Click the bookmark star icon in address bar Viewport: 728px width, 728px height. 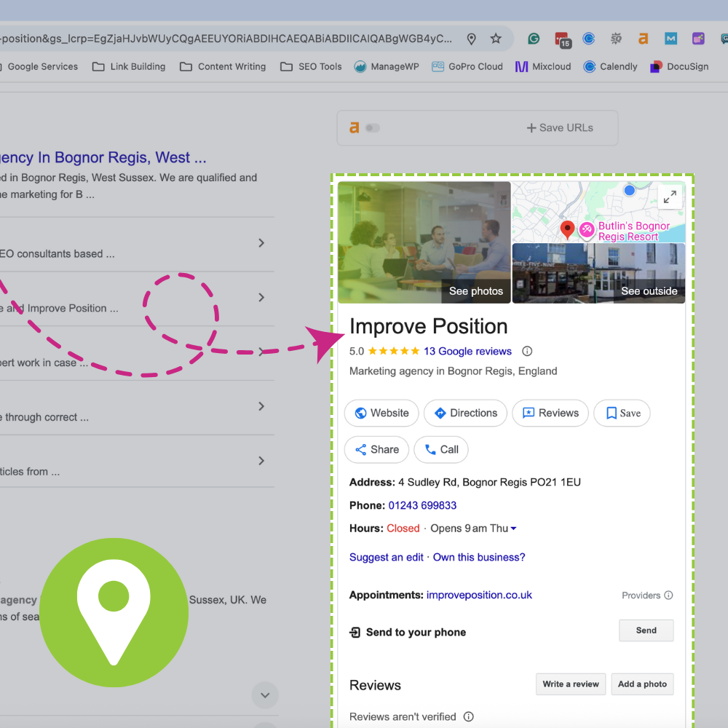point(496,39)
